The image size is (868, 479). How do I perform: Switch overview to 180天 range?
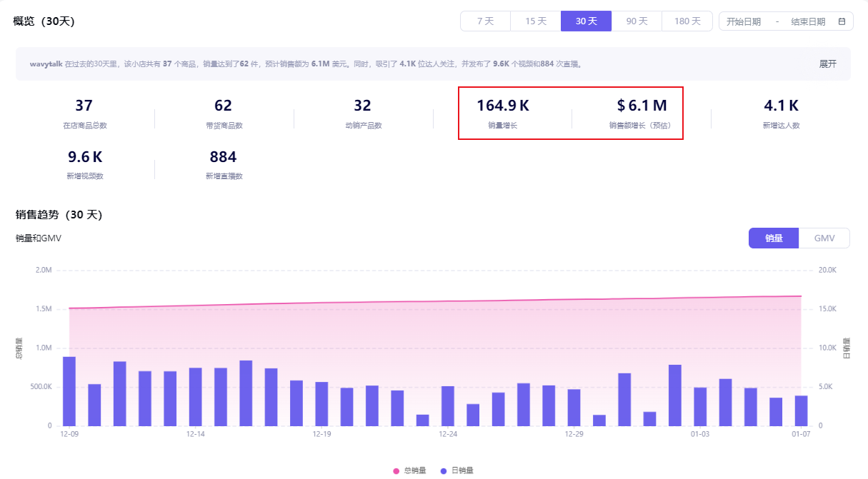tap(687, 21)
